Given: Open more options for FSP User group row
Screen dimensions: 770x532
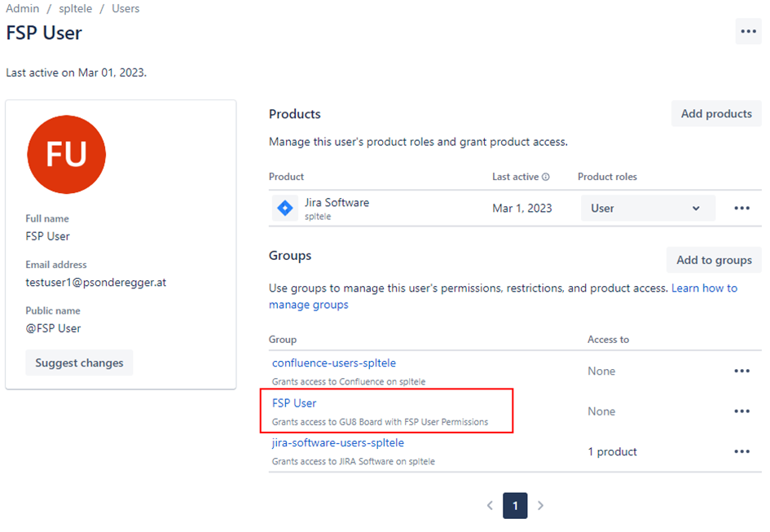Looking at the screenshot, I should click(741, 411).
